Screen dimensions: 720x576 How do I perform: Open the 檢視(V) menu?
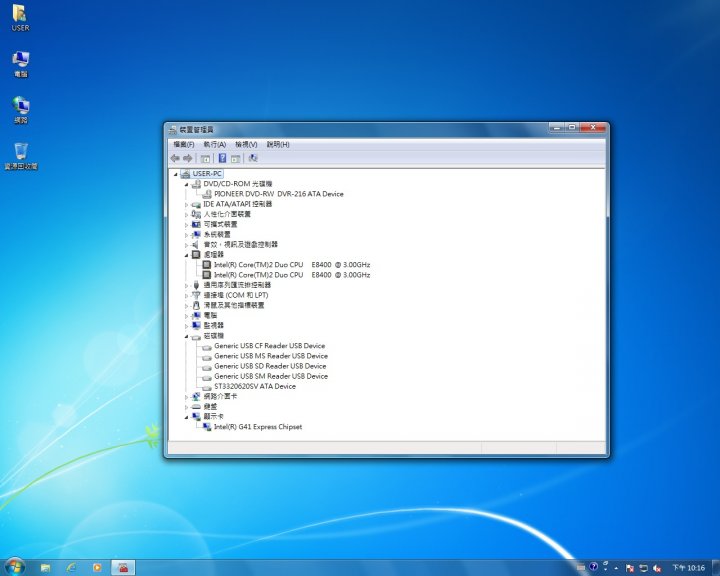point(246,144)
